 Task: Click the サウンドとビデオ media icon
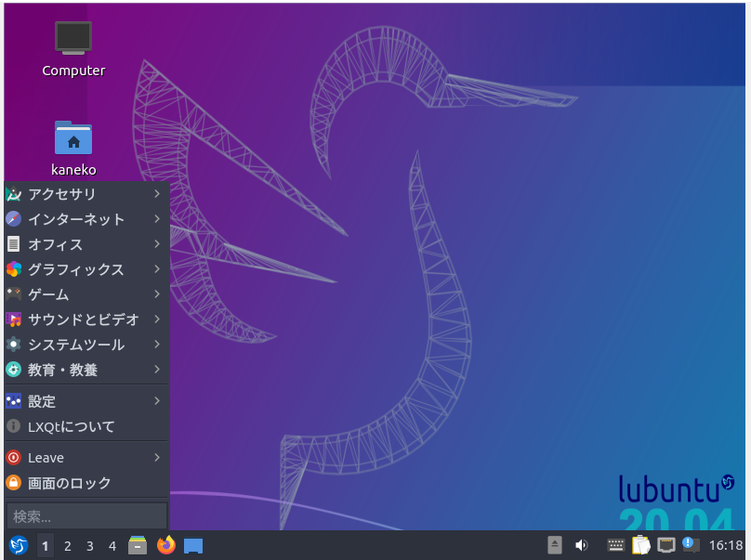point(13,319)
